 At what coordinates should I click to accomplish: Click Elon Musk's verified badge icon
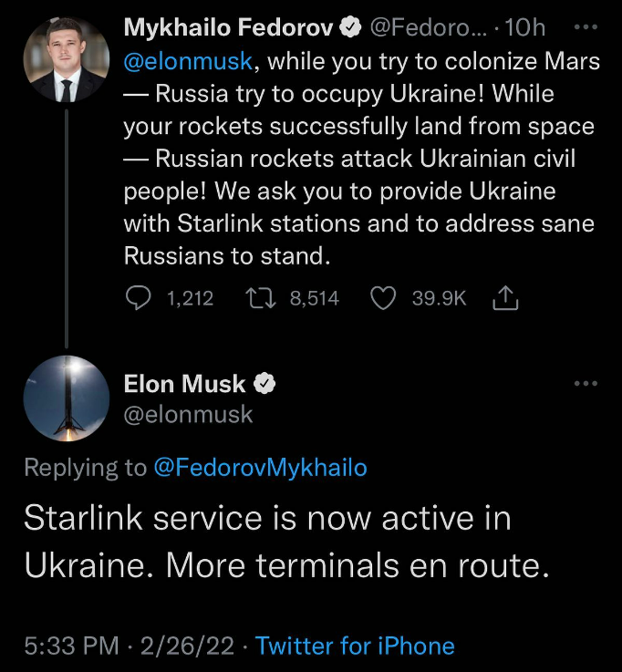click(264, 385)
